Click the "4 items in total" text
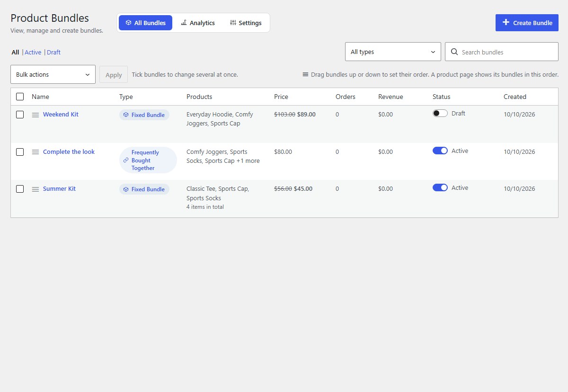Viewport: 568px width, 392px height. (x=205, y=207)
